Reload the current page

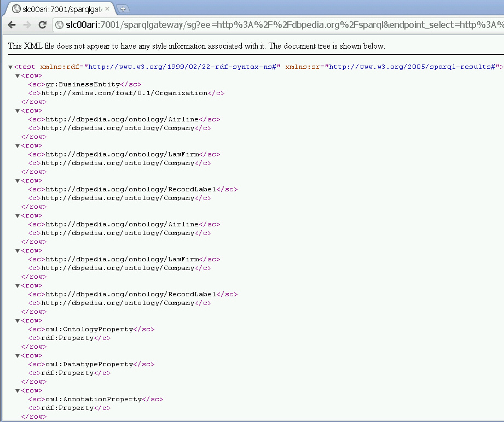(x=42, y=25)
